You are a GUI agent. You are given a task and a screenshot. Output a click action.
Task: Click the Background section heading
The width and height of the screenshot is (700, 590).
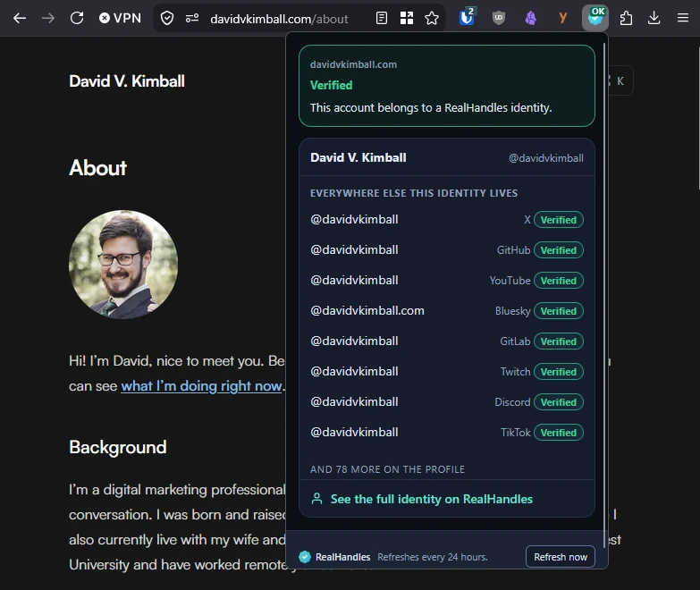[118, 447]
